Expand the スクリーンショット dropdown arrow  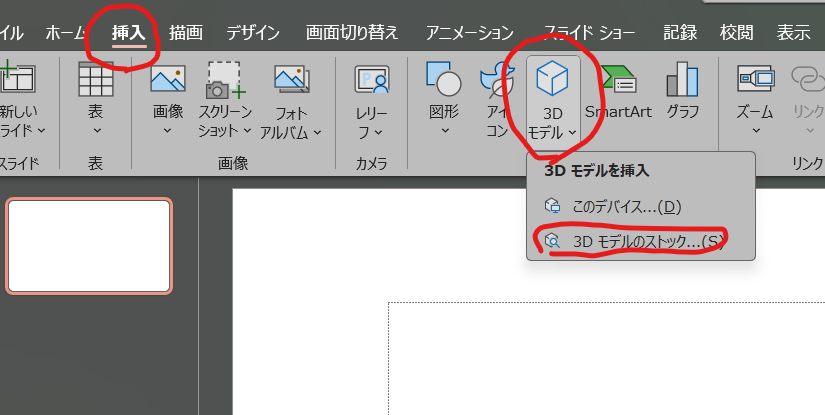(x=247, y=130)
